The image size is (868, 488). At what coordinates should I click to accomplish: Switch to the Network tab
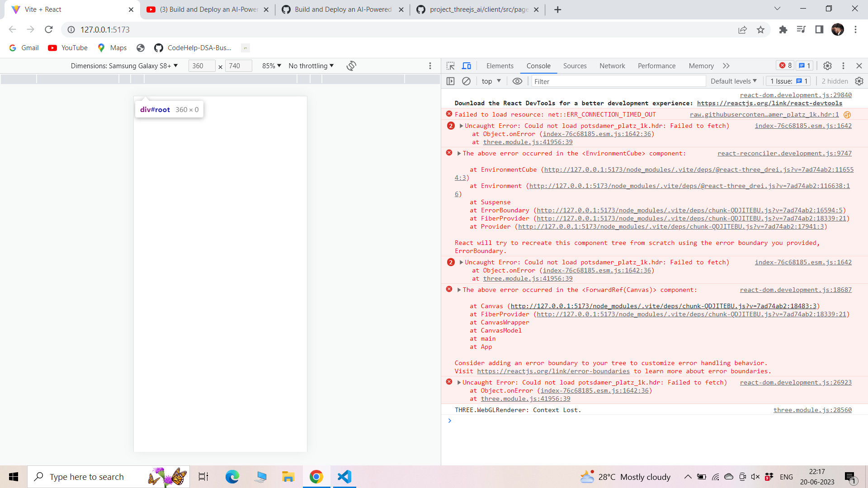click(x=612, y=66)
